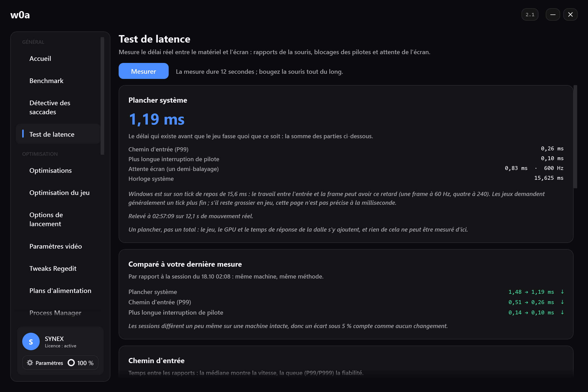The height and width of the screenshot is (392, 588).
Task: Click the 15,625 ms Horloge système value
Action: (549, 178)
